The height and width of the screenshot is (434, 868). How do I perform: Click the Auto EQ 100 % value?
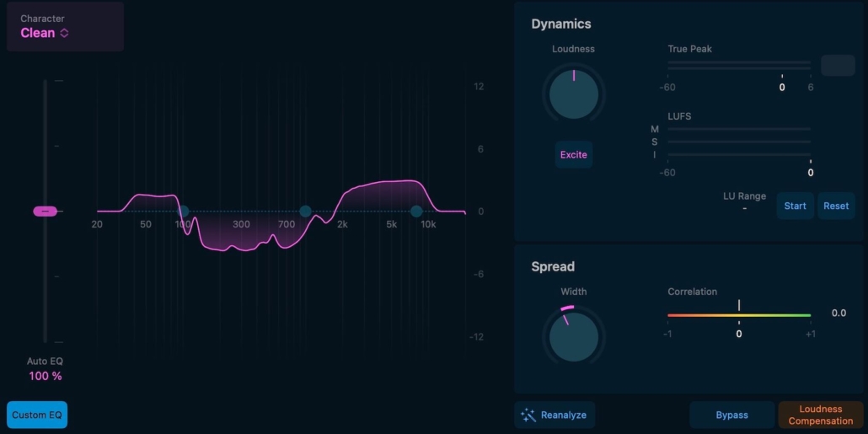tap(46, 376)
